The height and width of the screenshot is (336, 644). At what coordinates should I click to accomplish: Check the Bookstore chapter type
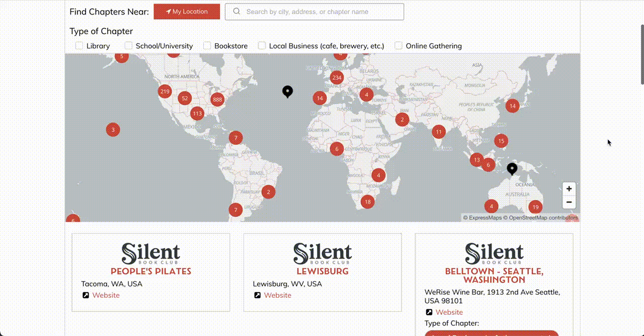207,46
